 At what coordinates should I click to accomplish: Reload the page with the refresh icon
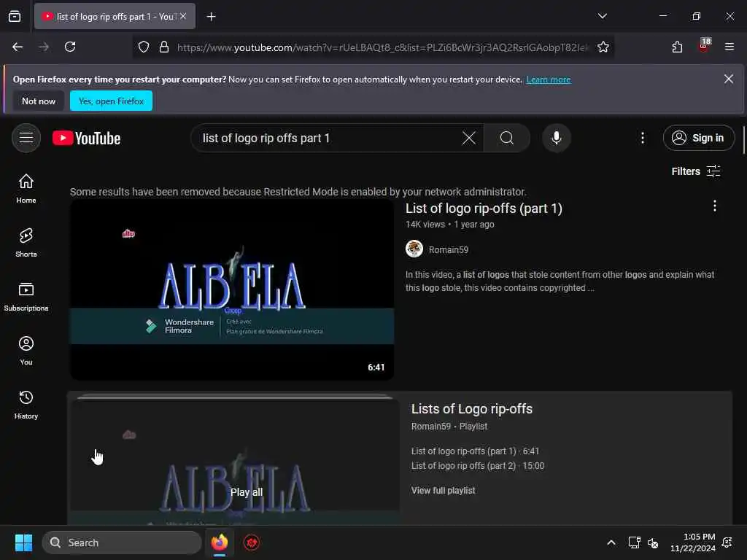pos(70,47)
